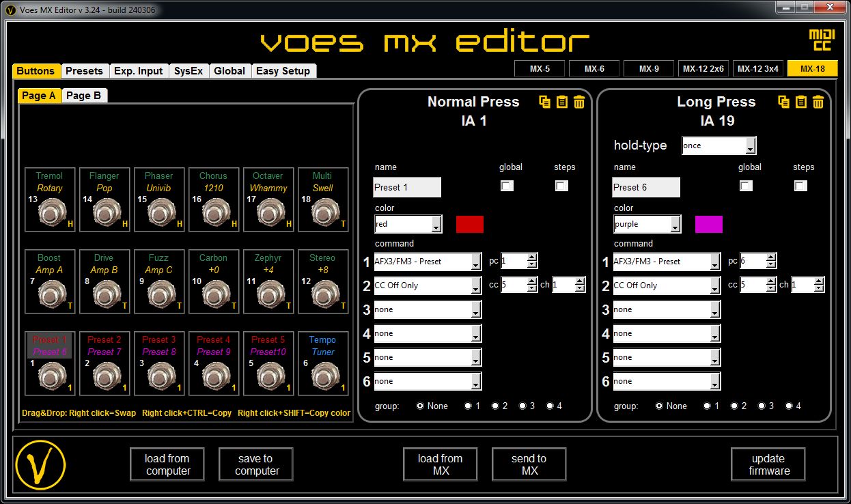Click the purple color swatch in Long Press
The height and width of the screenshot is (504, 851).
coord(708,223)
